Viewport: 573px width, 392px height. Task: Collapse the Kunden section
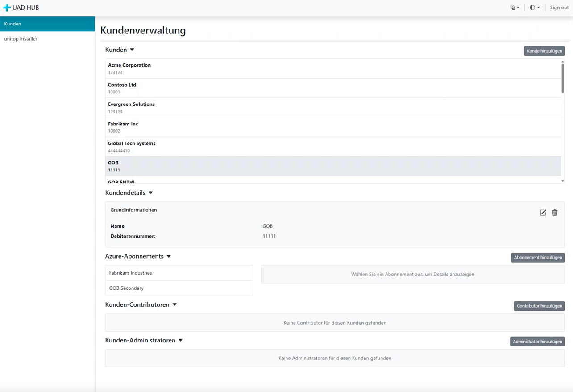(x=132, y=50)
